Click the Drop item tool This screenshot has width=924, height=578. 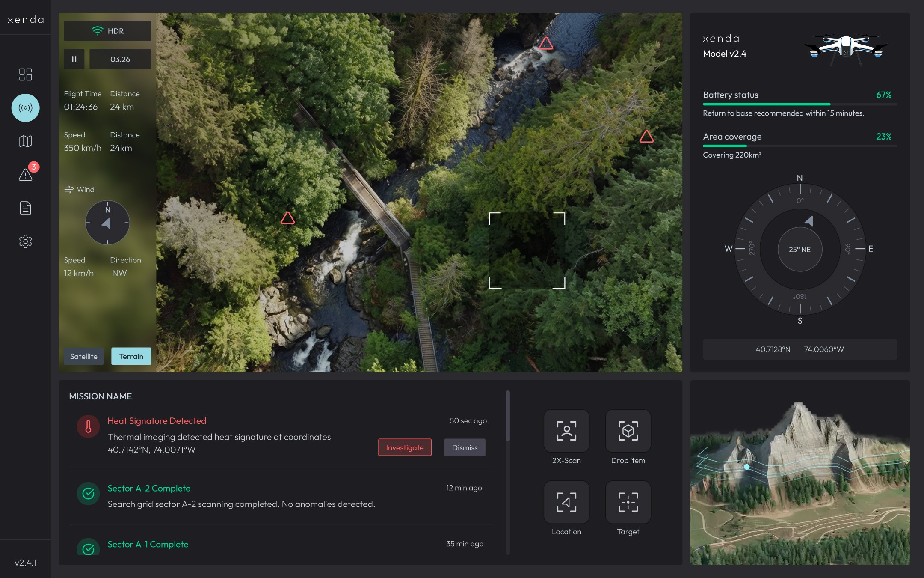point(628,431)
